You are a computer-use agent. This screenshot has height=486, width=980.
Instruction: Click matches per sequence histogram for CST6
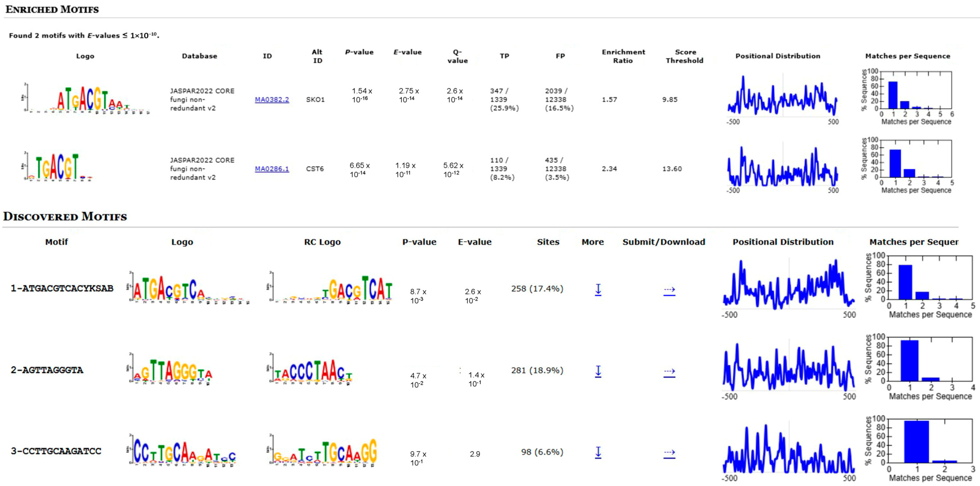point(916,160)
